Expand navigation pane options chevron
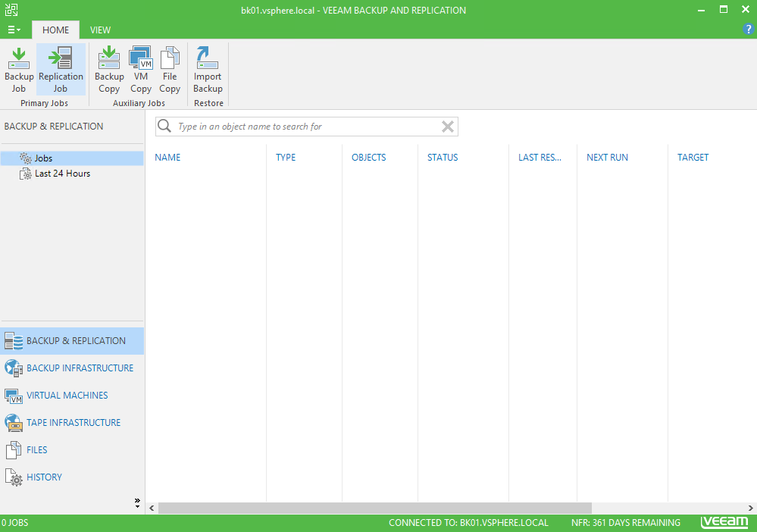Screen dimensions: 757x532 pyautogui.click(x=137, y=502)
